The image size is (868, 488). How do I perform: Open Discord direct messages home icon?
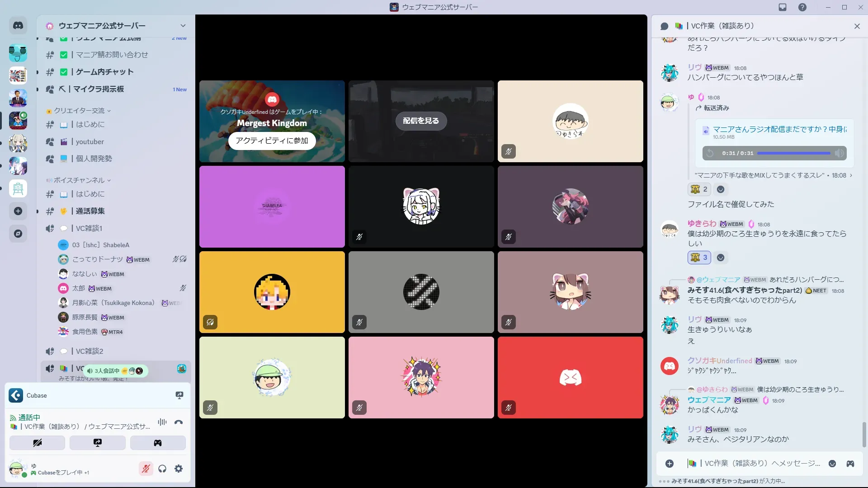coord(18,26)
